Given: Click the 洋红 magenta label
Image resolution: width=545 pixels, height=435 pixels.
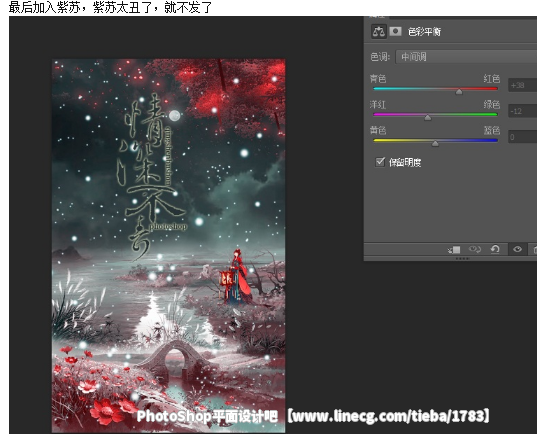Looking at the screenshot, I should click(378, 105).
